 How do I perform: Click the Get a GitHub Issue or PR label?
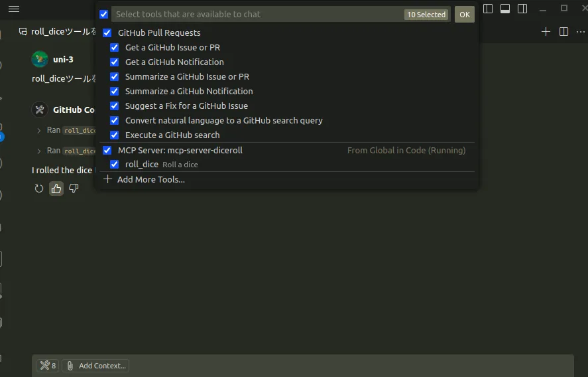172,47
